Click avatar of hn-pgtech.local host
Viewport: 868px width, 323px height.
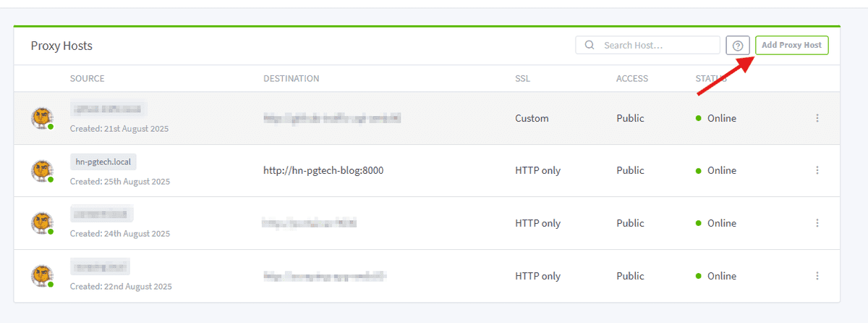tap(42, 171)
